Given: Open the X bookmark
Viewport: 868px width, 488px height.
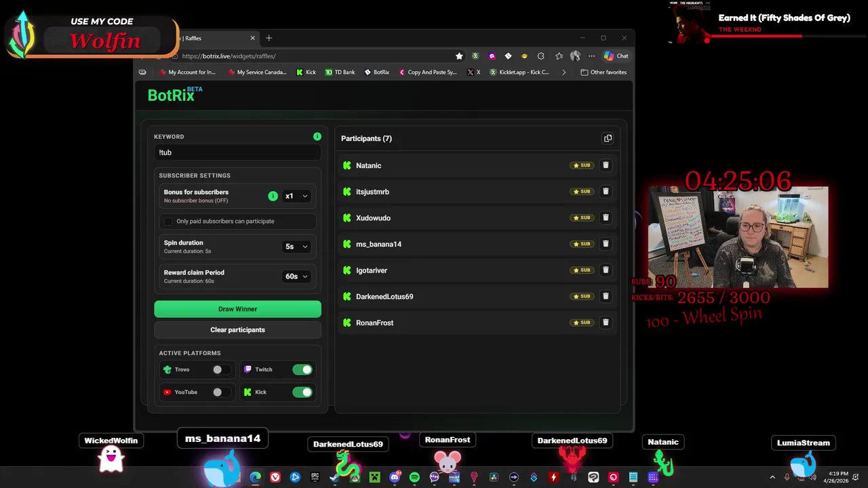Looking at the screenshot, I should tap(473, 73).
